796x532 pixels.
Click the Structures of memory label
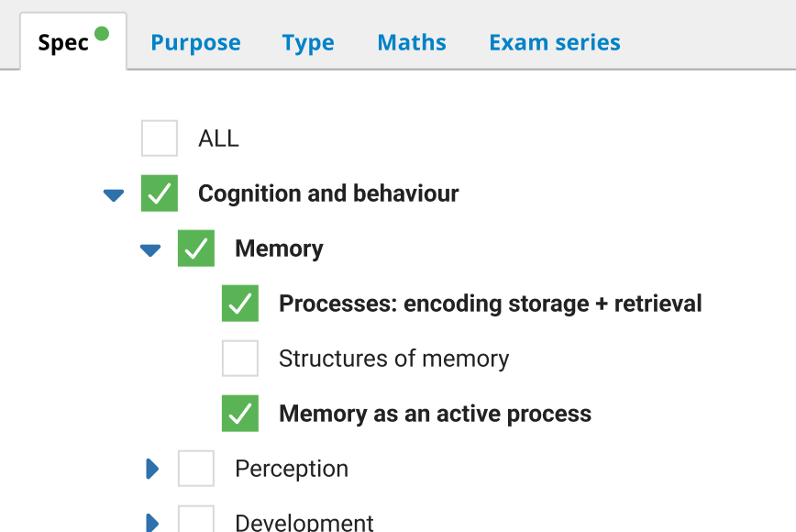coord(393,359)
